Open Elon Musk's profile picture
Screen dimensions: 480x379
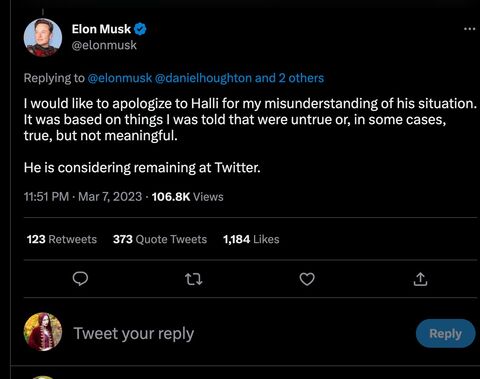pyautogui.click(x=43, y=38)
